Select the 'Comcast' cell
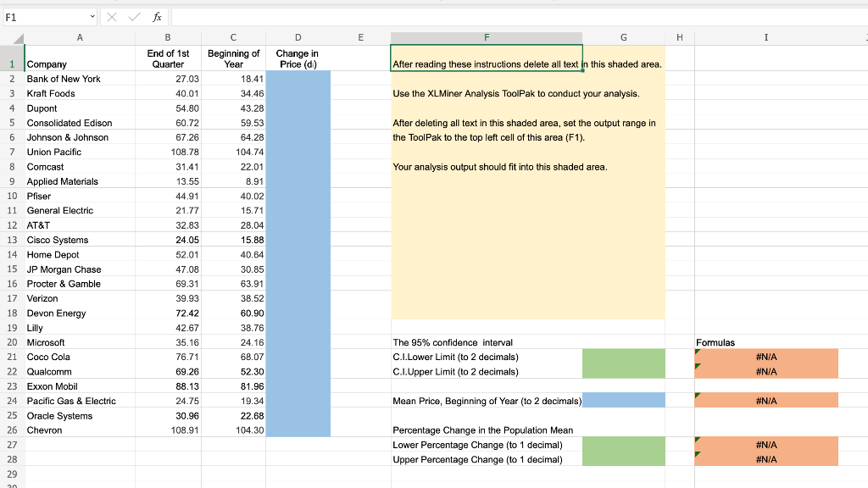The width and height of the screenshot is (868, 488). click(x=80, y=167)
